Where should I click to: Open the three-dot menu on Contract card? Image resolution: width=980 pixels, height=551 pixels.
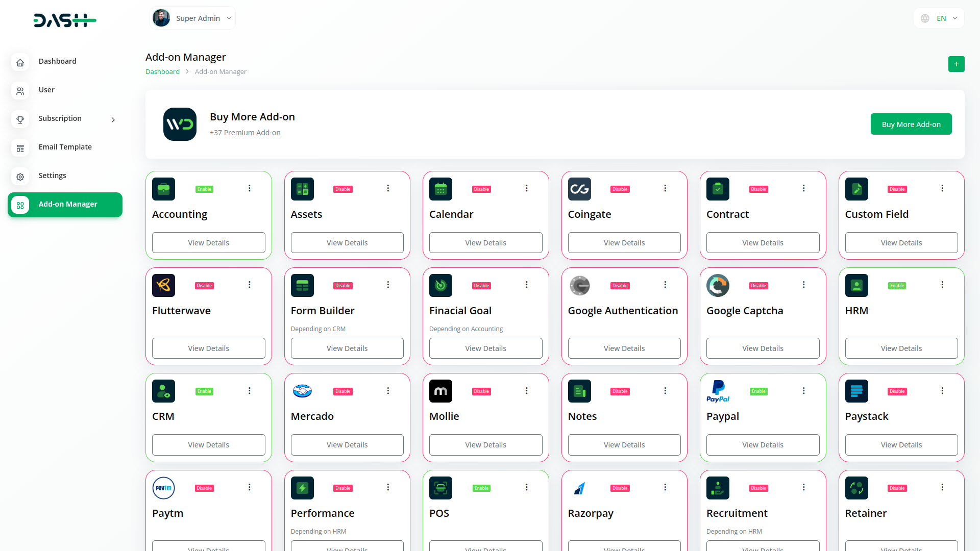pyautogui.click(x=803, y=188)
